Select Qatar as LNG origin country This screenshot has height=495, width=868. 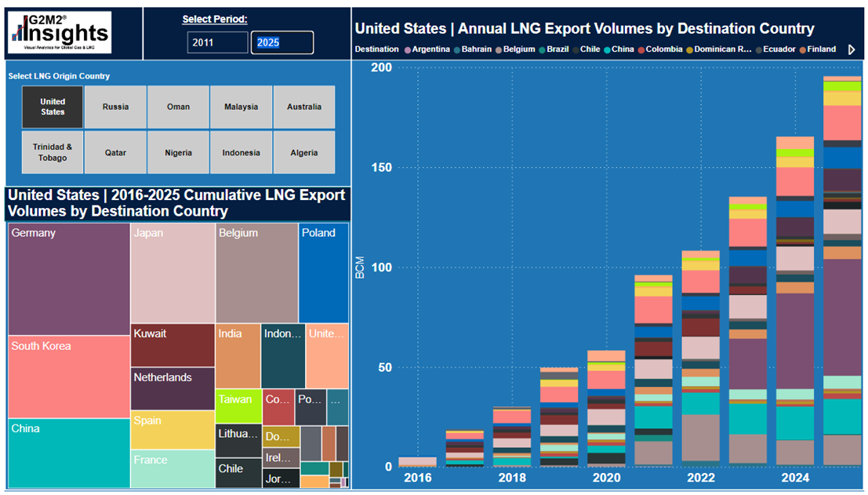click(x=114, y=152)
